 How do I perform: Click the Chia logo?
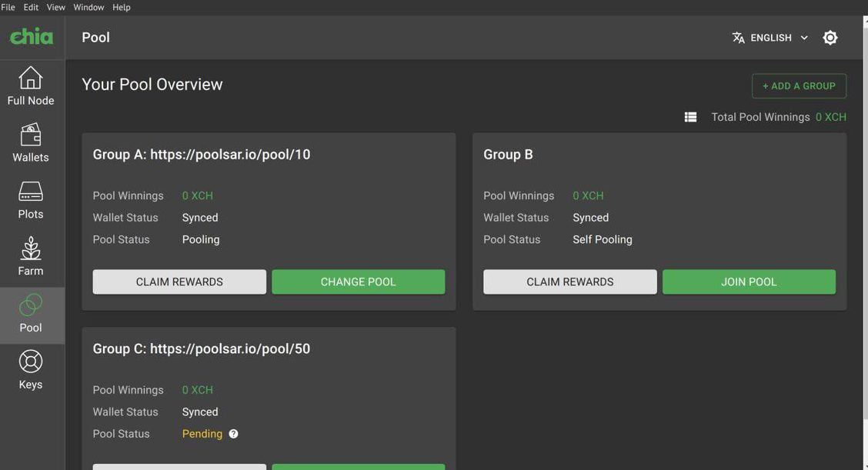[x=32, y=37]
